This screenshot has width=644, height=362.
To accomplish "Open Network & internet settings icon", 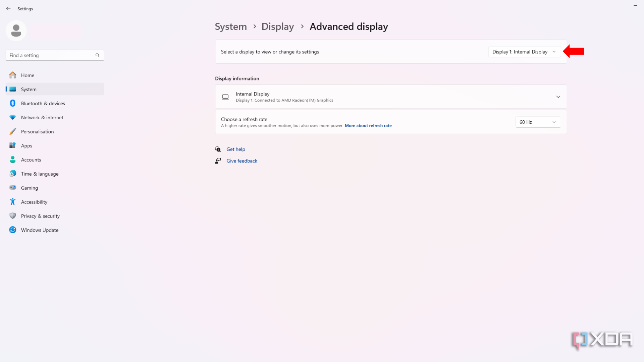I will coord(12,117).
